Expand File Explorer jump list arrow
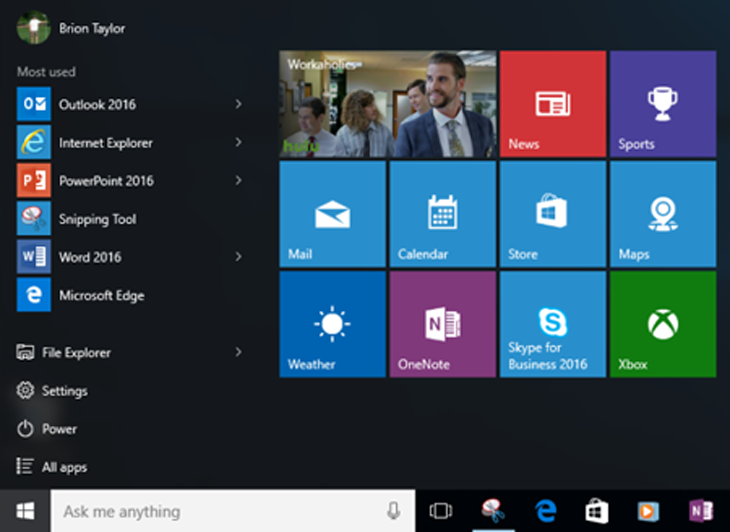 point(238,352)
